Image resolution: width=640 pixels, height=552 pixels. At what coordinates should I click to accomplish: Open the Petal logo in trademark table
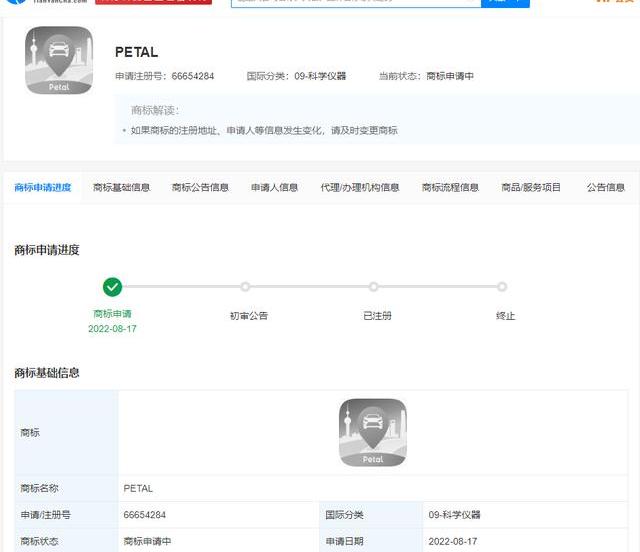[x=373, y=432]
